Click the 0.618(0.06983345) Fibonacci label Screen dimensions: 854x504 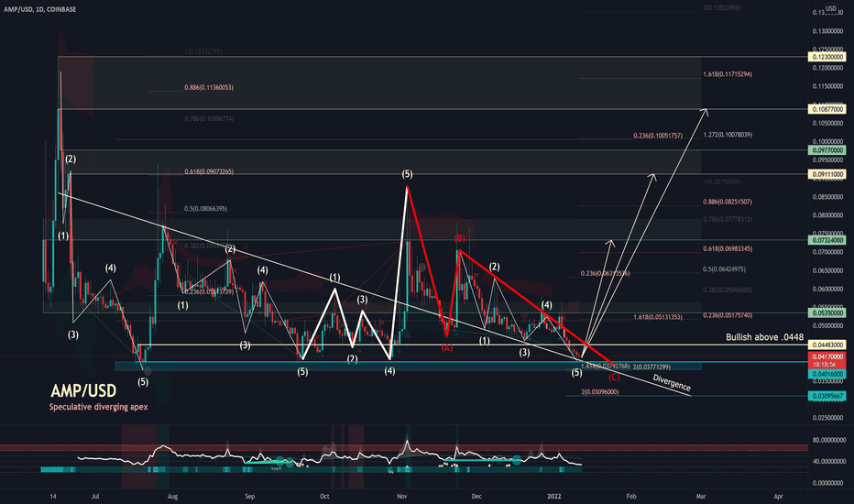[728, 249]
